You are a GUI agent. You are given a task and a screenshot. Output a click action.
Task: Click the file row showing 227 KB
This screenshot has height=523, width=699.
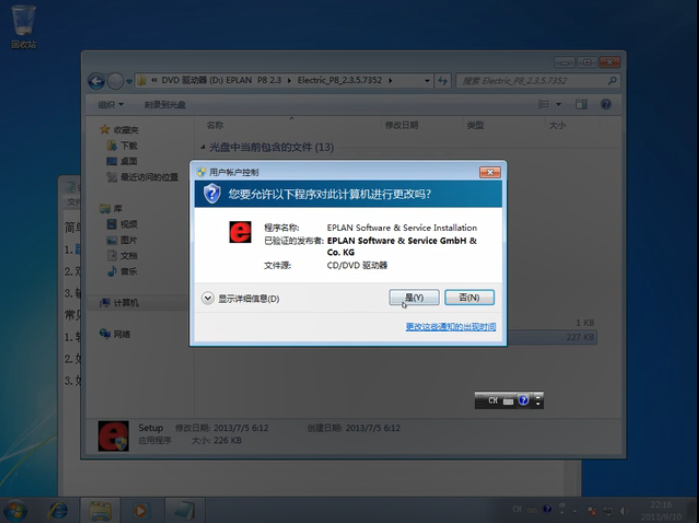pos(552,337)
